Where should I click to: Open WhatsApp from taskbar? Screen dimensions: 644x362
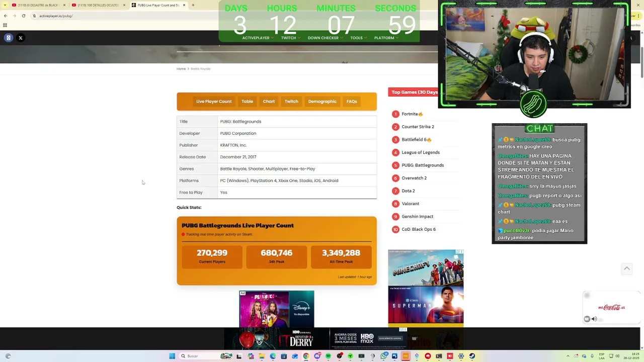pyautogui.click(x=384, y=356)
